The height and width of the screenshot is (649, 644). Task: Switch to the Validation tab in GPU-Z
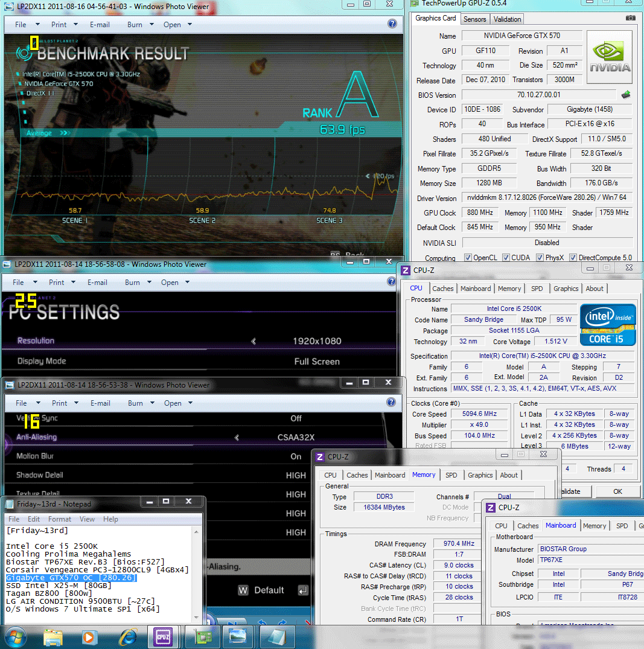tap(507, 19)
